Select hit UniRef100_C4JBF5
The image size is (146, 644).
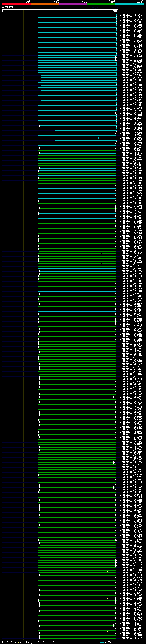click(131, 67)
